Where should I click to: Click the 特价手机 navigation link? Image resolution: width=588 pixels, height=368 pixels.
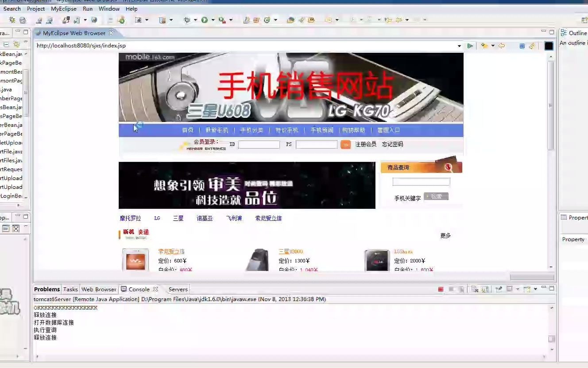(x=286, y=130)
